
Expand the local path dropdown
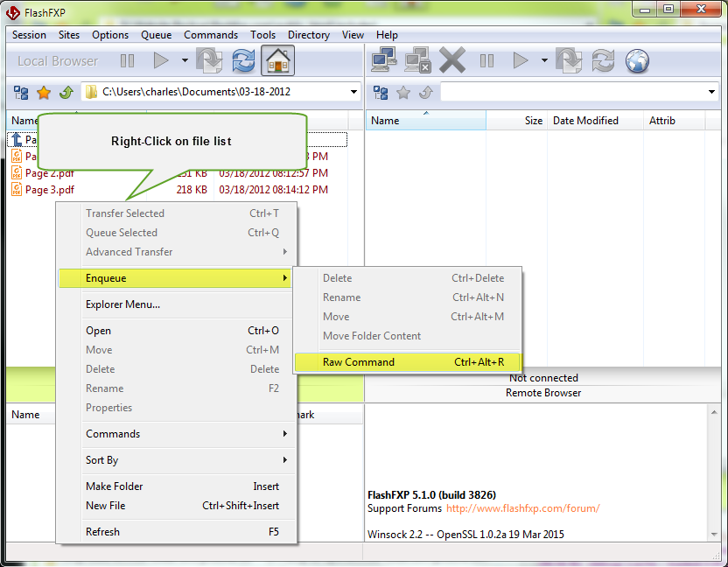tap(353, 92)
